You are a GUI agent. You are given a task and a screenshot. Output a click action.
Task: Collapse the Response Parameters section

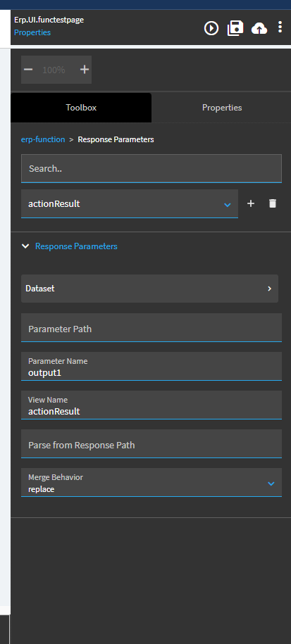tap(25, 246)
